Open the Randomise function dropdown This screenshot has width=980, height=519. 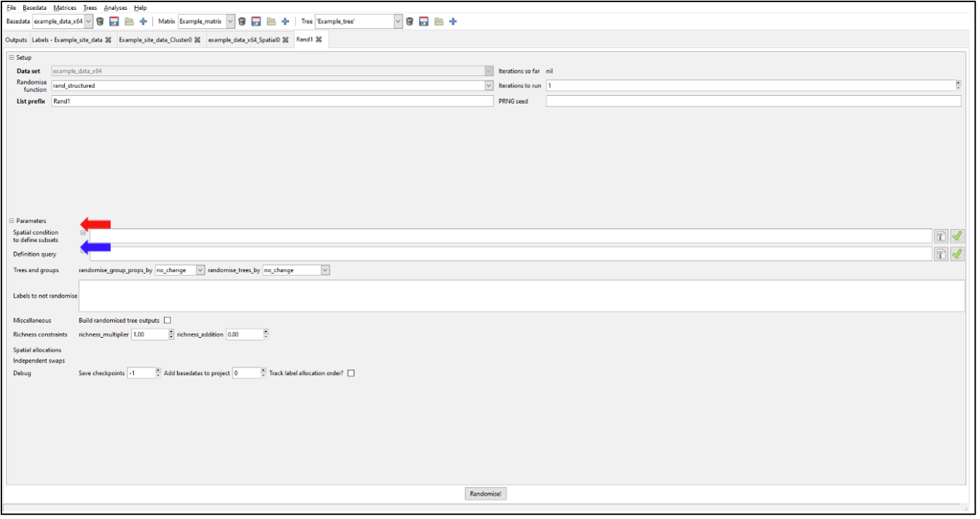(x=489, y=86)
